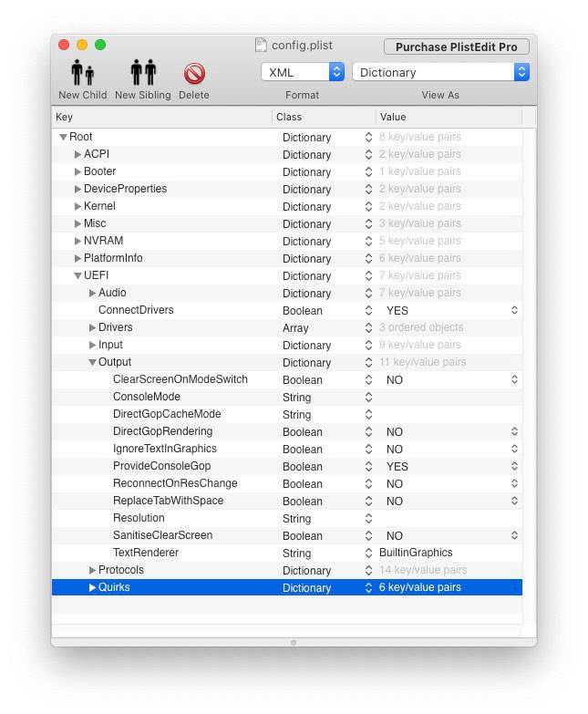
Task: Expand the Misc node
Action: [77, 223]
